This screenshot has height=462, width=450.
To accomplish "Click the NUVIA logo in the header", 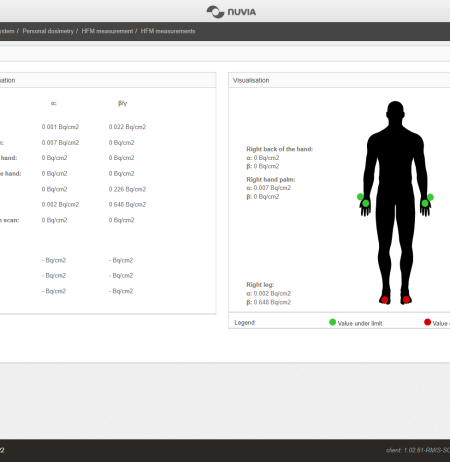I will point(231,12).
